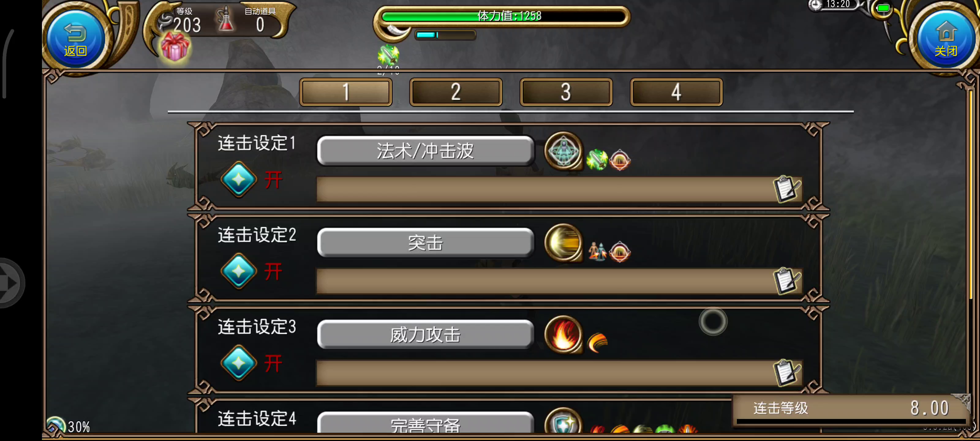Select the fire 威力攻击 skill icon
Image resolution: width=980 pixels, height=441 pixels.
563,335
